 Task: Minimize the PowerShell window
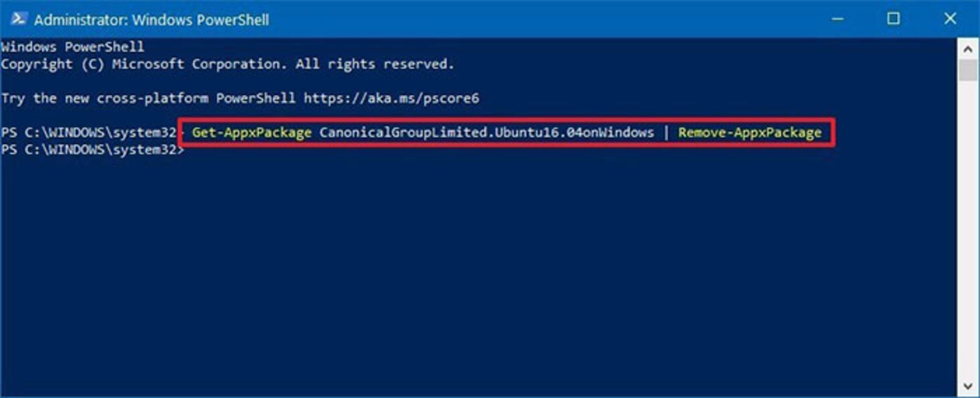(837, 19)
